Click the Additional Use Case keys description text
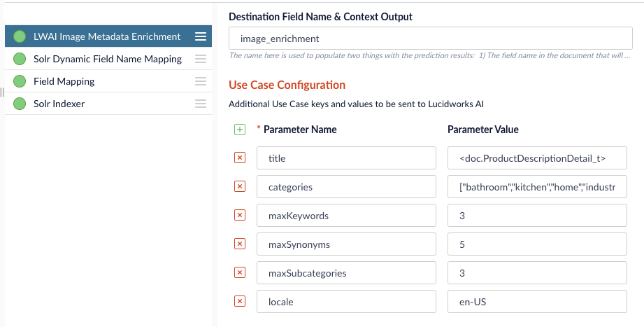Screen dimensions: 644x327 (x=356, y=104)
